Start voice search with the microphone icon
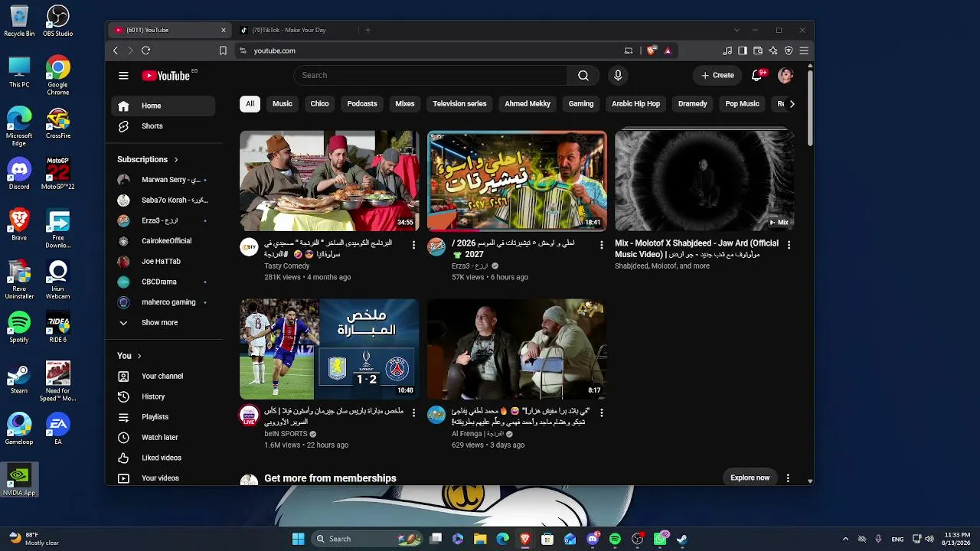This screenshot has height=551, width=980. coord(618,75)
